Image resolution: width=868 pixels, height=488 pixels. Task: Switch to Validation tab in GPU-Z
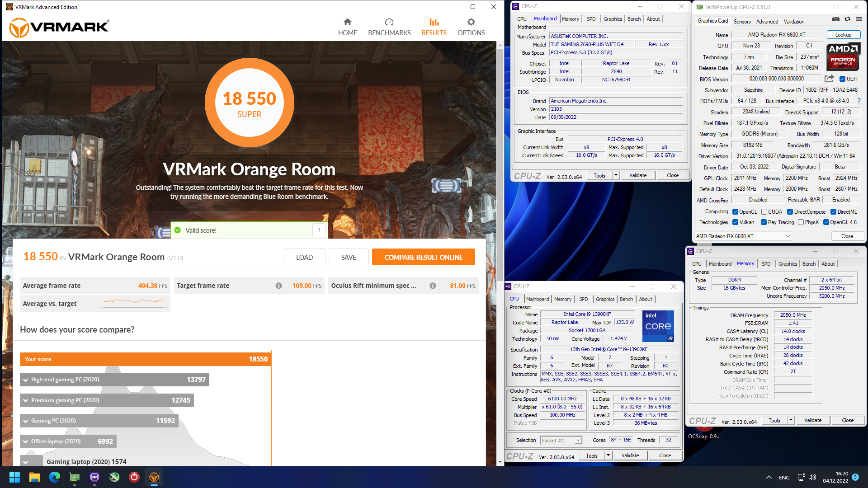point(794,21)
